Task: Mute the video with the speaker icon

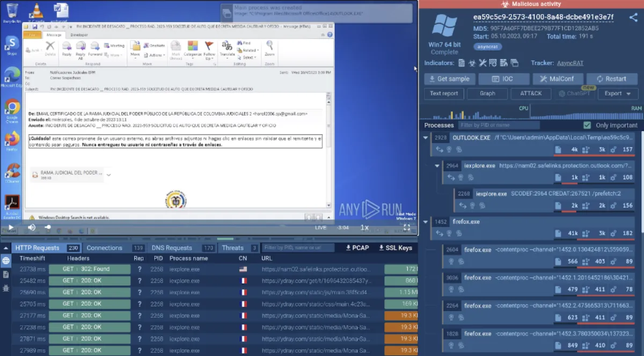Action: click(31, 228)
